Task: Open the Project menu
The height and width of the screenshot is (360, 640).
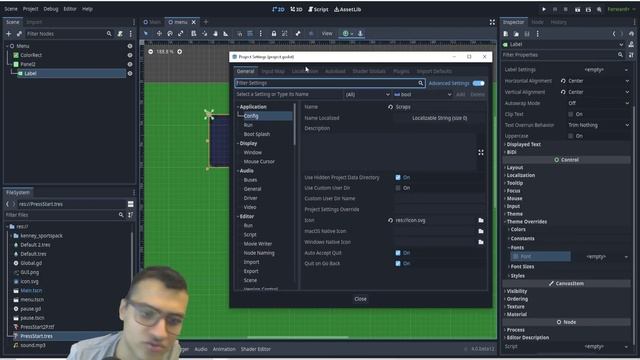Action: coord(30,9)
